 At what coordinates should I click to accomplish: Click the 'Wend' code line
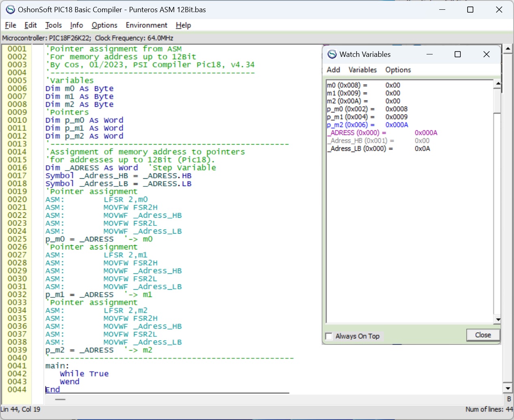click(x=70, y=382)
